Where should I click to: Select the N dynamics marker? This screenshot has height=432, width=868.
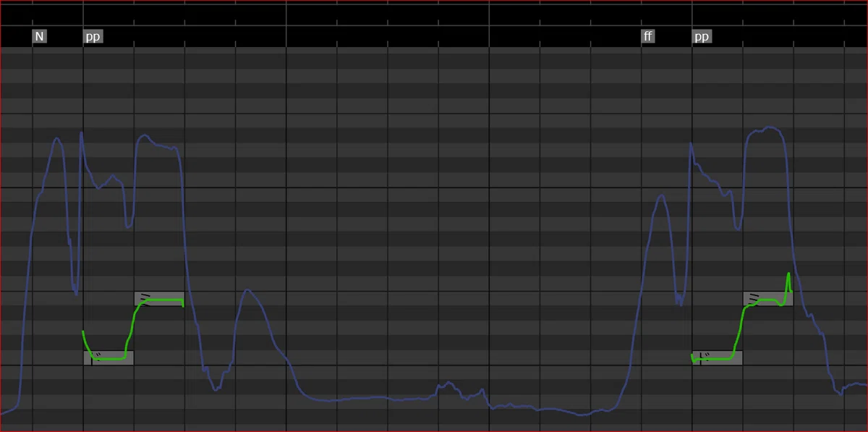[40, 36]
